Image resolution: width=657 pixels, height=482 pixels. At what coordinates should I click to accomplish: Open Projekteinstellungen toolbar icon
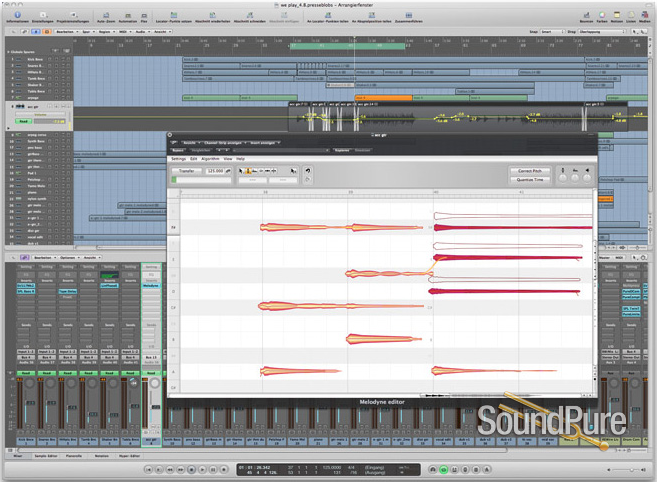tap(73, 15)
